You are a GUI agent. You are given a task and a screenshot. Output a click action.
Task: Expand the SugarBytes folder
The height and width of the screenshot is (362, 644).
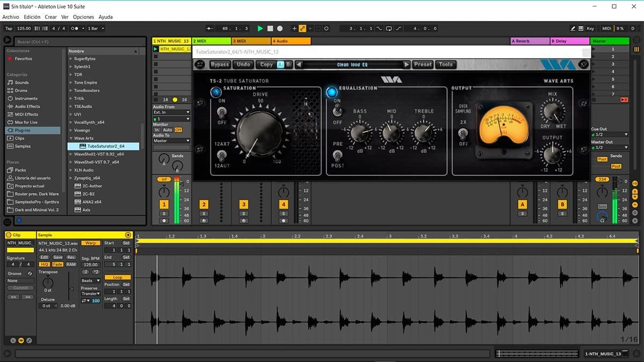(x=70, y=58)
